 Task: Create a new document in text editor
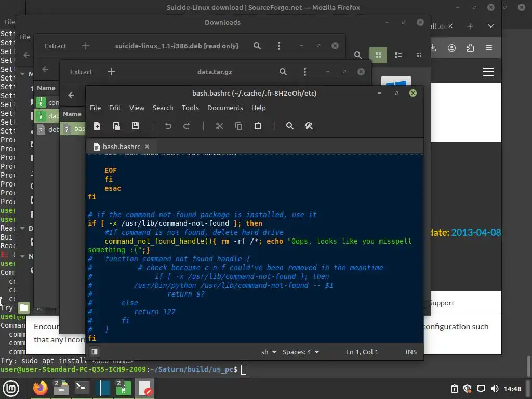pyautogui.click(x=97, y=126)
